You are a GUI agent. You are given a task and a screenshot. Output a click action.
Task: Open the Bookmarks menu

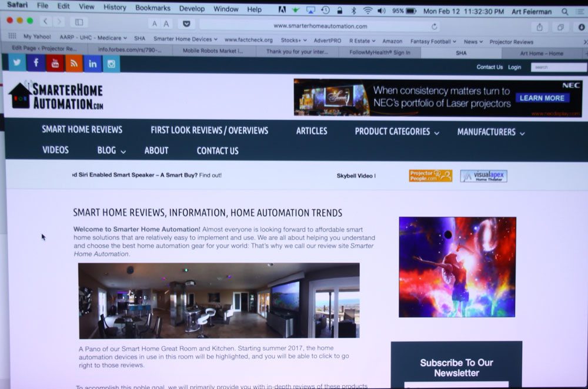tap(153, 8)
